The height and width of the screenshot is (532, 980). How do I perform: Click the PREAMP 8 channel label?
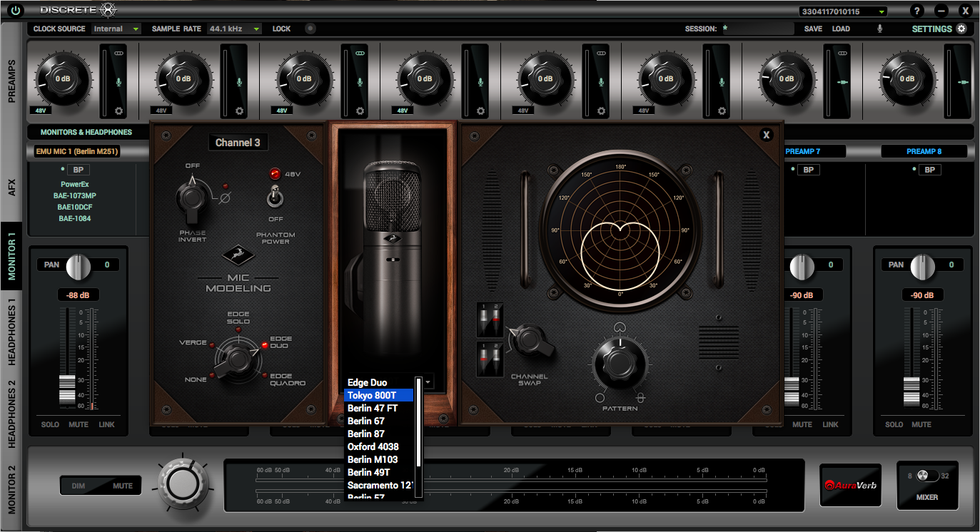[x=924, y=151]
